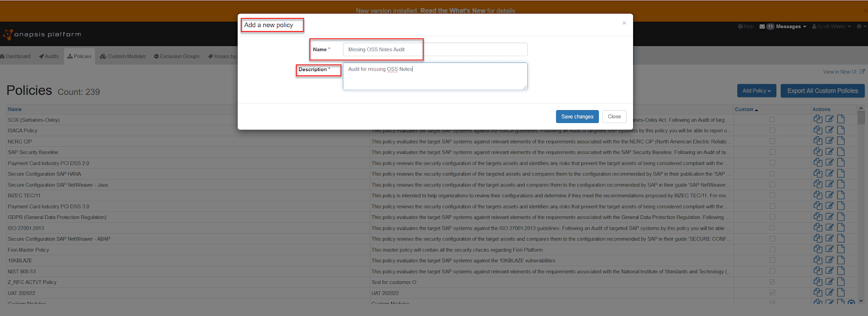The height and width of the screenshot is (316, 868).
Task: Toggle Custom checkbox for Z_RFC ACTVT Policy
Action: pyautogui.click(x=772, y=282)
